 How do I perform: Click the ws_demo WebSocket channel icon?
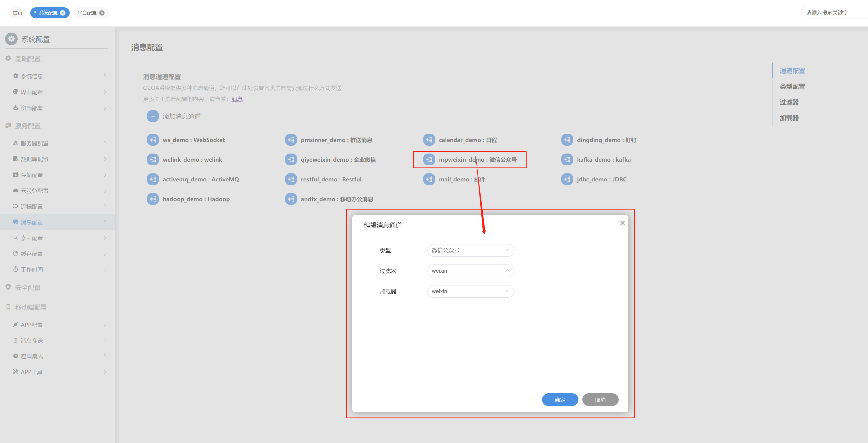153,140
